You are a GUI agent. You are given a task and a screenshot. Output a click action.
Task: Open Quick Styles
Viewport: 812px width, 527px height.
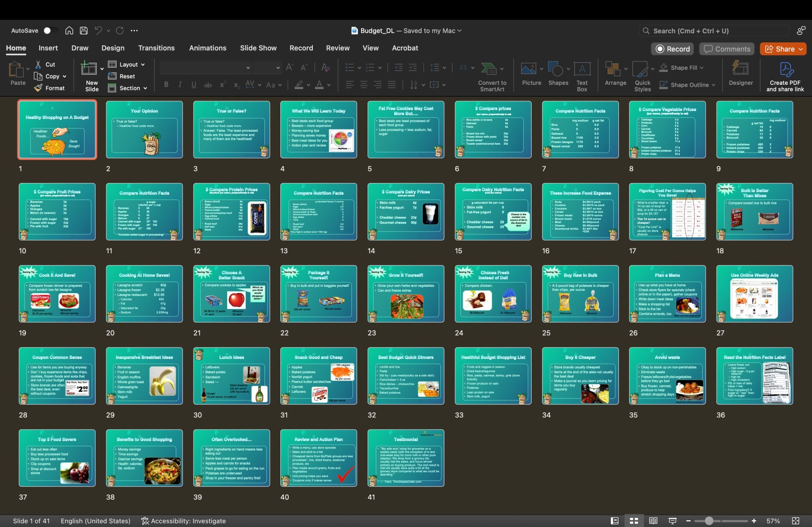pyautogui.click(x=642, y=76)
